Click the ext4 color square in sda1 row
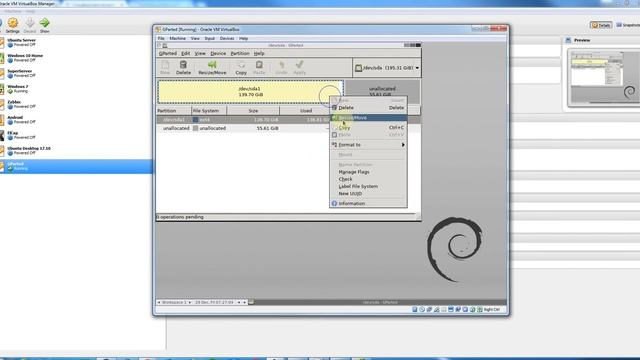The image size is (640, 360). (196, 120)
